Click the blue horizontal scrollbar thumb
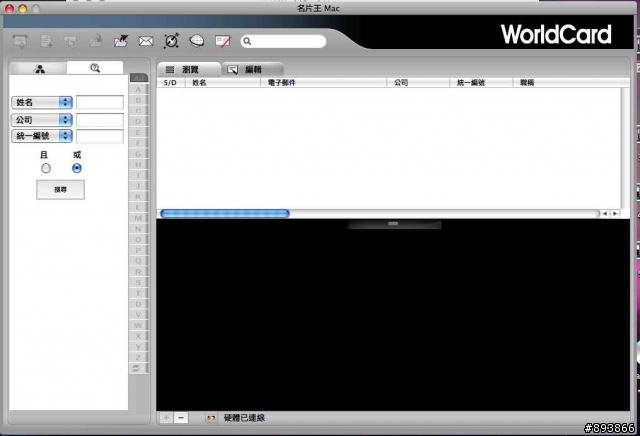Screen dimensions: 640x436 (225, 214)
